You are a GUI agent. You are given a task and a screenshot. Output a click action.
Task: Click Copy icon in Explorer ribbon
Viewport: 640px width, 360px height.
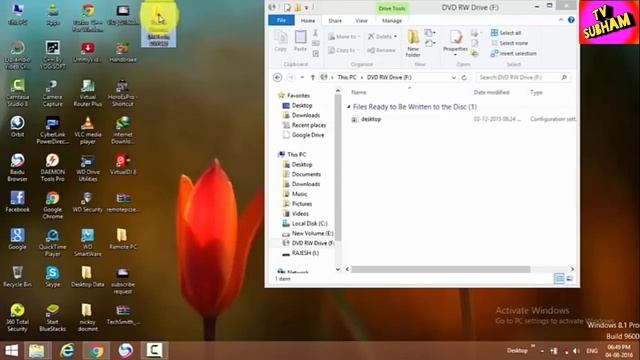(280, 41)
